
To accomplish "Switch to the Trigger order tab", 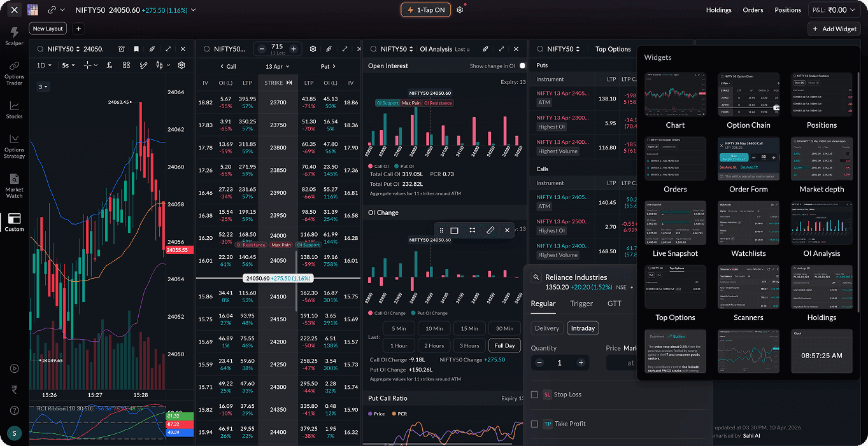I will [581, 303].
